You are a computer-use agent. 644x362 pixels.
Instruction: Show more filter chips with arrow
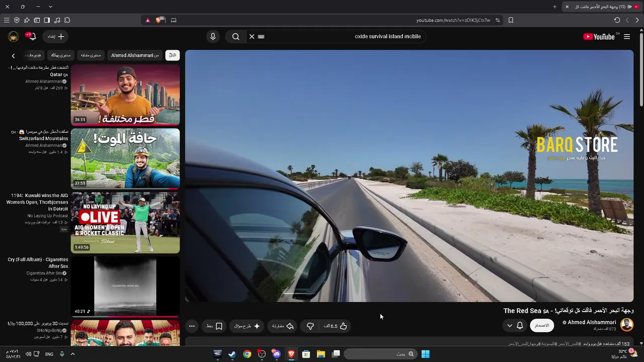click(x=13, y=56)
